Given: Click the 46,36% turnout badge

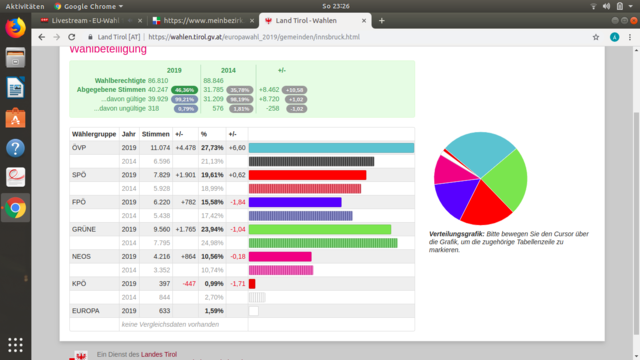Looking at the screenshot, I should pyautogui.click(x=184, y=90).
